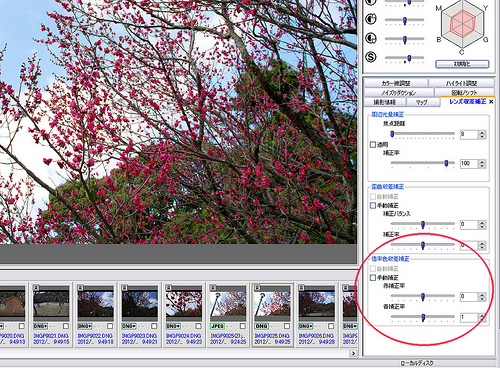Click the hexagonal color balance radar chart
Viewport: 500px width, 368px height.
click(x=462, y=24)
